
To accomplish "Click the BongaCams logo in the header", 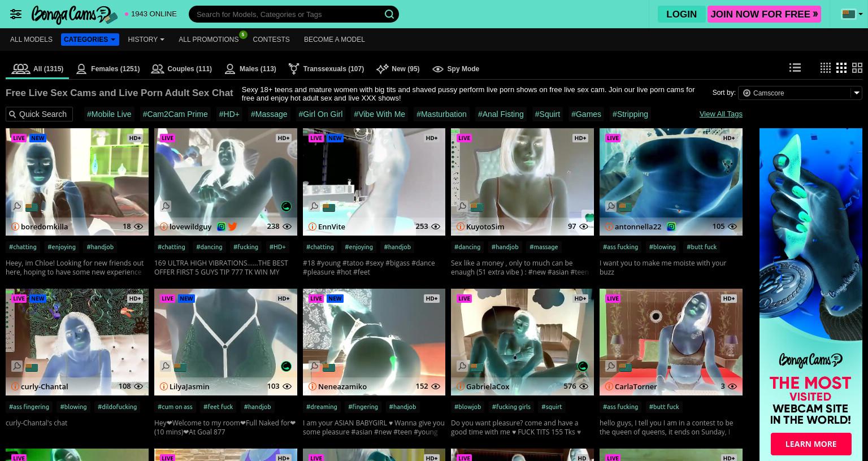I will click(74, 15).
